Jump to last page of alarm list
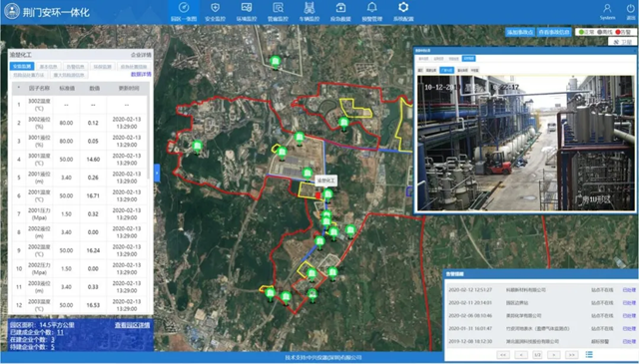The image size is (639, 364). [x=571, y=355]
